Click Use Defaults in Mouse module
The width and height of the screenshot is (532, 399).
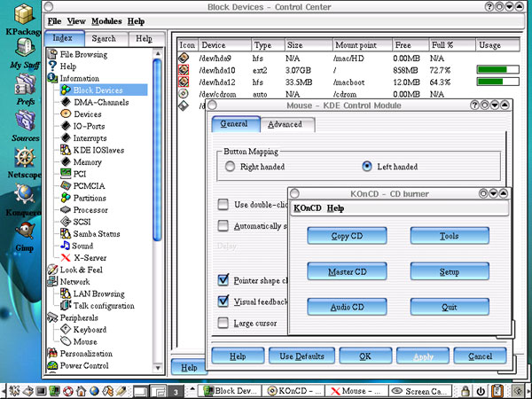(301, 356)
